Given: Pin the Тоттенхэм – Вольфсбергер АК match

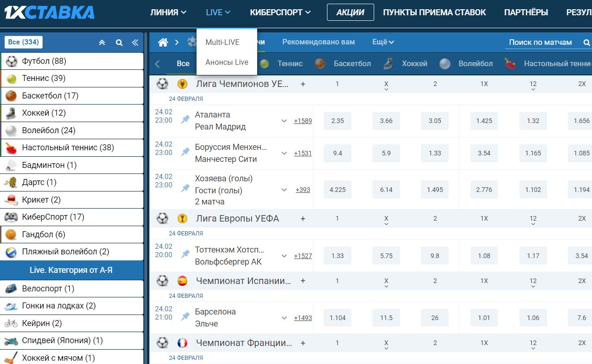Looking at the screenshot, I should 185,254.
